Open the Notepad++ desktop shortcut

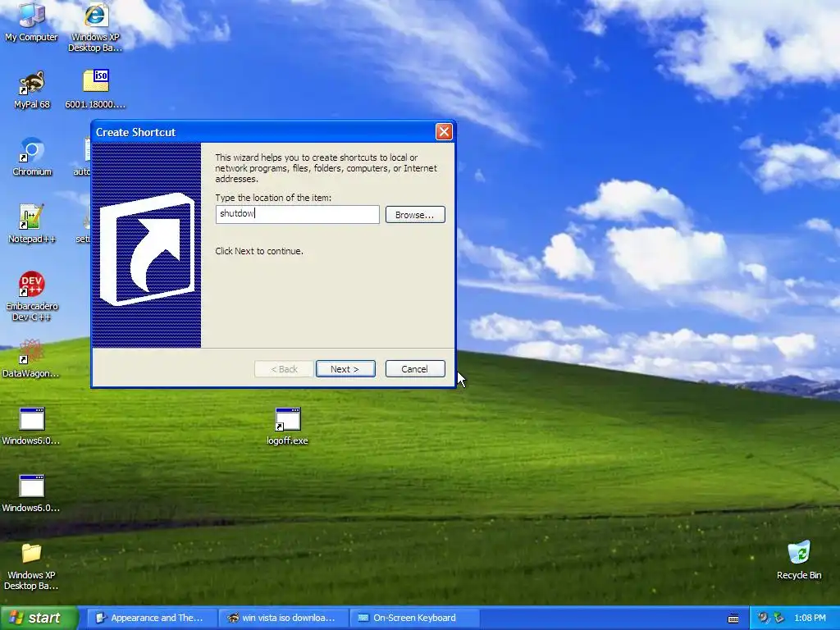(32, 223)
